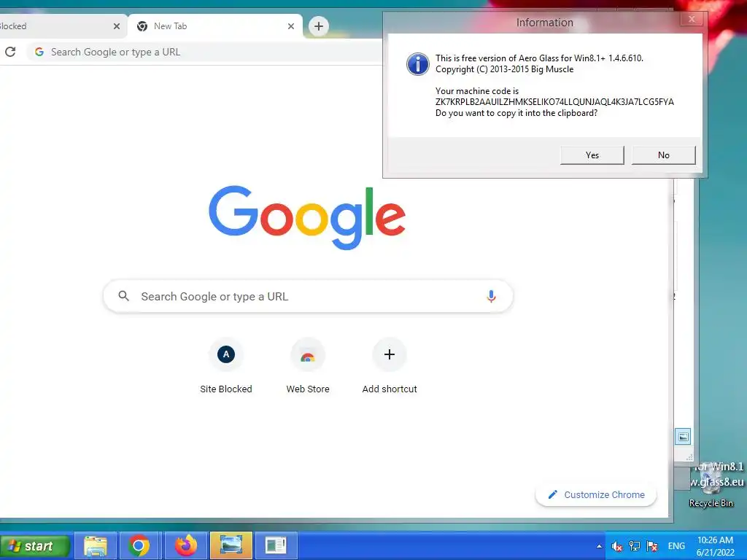Show hidden system tray icons
Viewport: 747px width, 560px height.
coord(599,546)
